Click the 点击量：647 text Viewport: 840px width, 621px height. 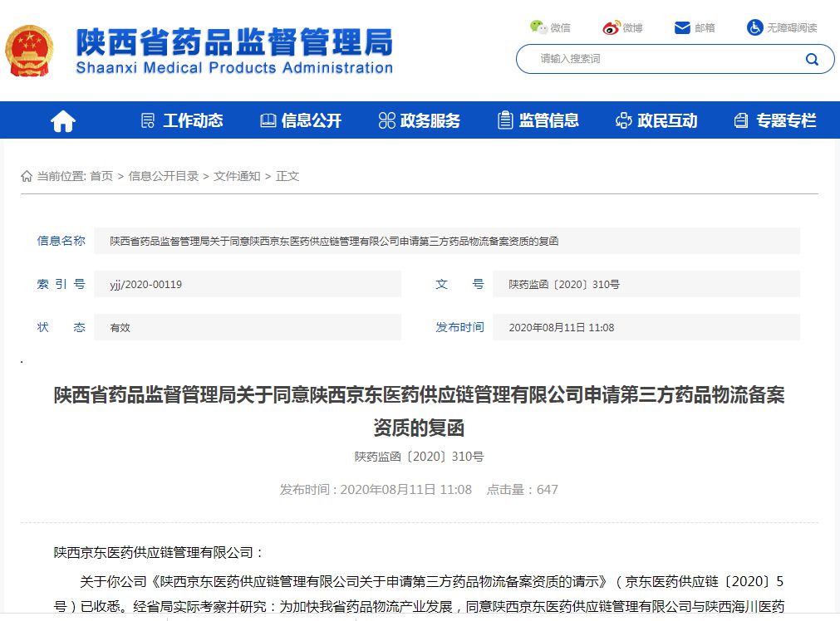(x=523, y=489)
